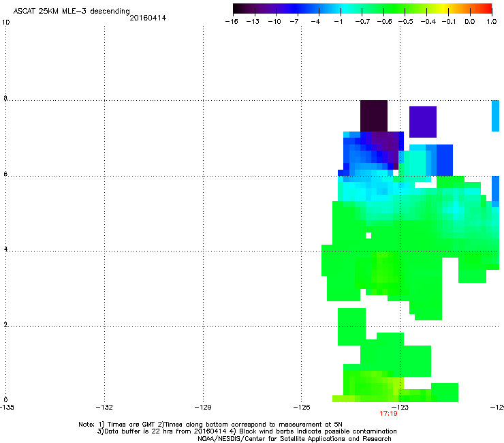
Task: Click the colorbar tick label "-13"
Action: coord(253,22)
